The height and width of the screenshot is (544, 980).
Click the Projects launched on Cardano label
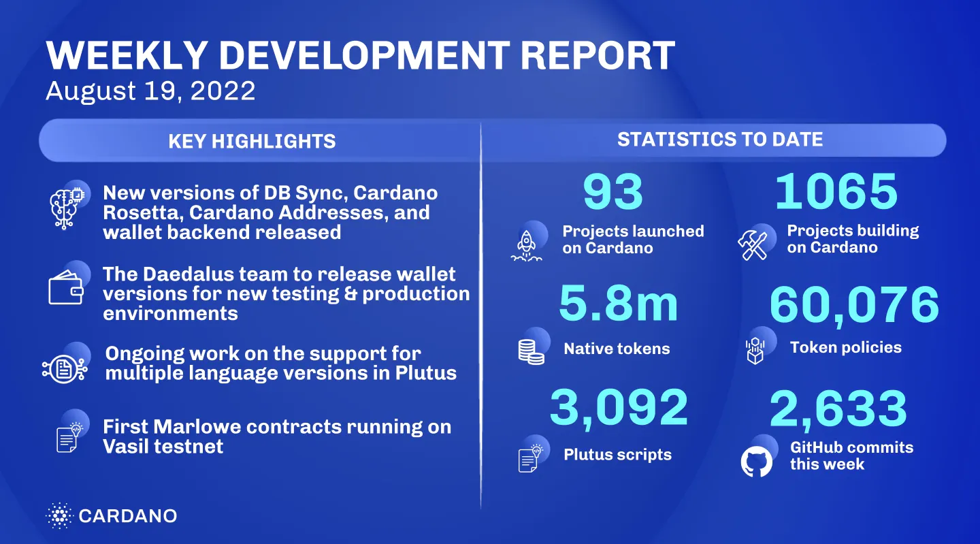633,239
